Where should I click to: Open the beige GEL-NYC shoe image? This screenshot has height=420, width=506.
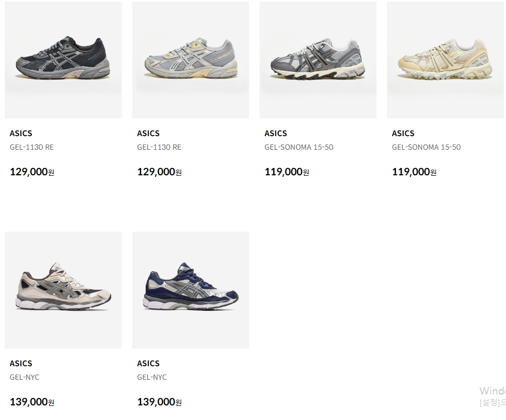pos(63,290)
